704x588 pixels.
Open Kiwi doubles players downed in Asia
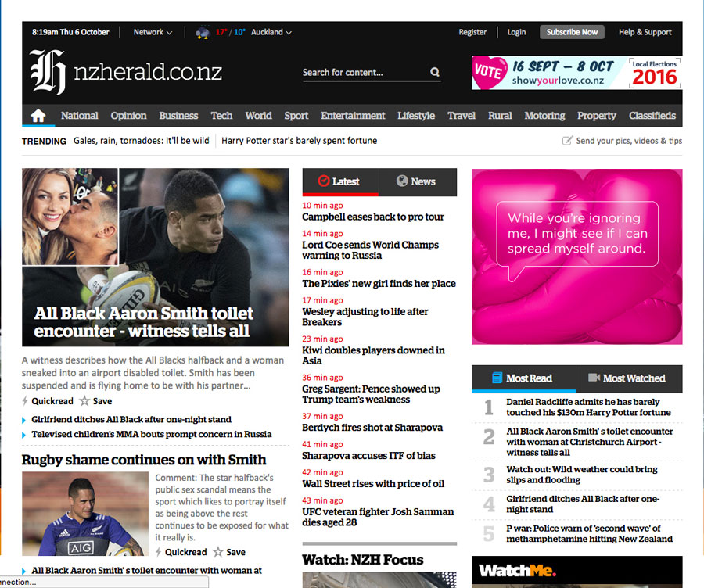point(374,356)
